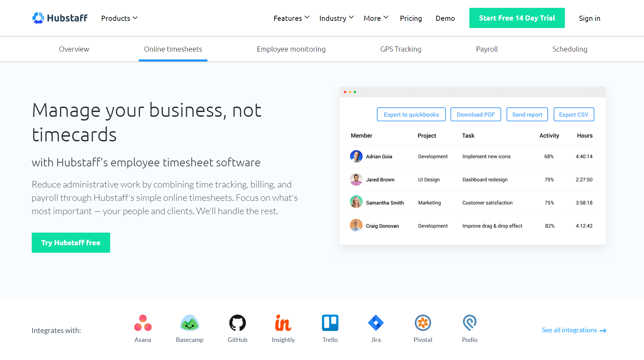644x360 pixels.
Task: Click the Hours column header
Action: (585, 136)
